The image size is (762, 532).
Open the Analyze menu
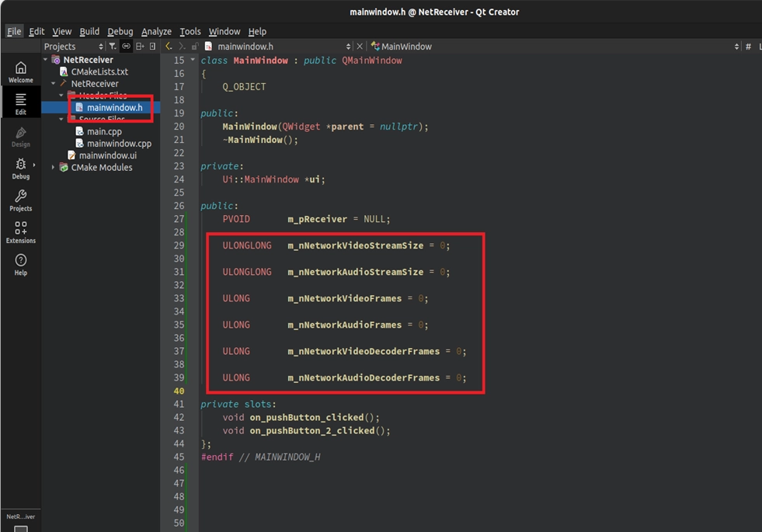156,31
